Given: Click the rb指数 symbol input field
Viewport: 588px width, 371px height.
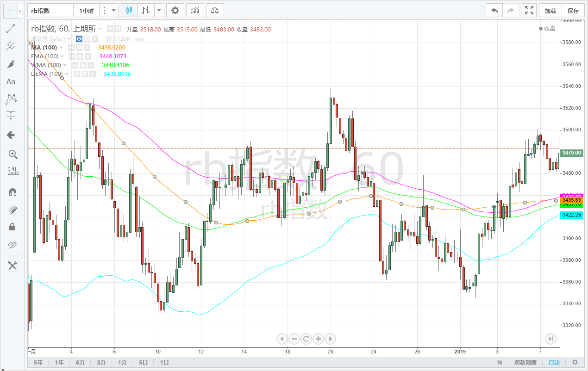Looking at the screenshot, I should [50, 10].
